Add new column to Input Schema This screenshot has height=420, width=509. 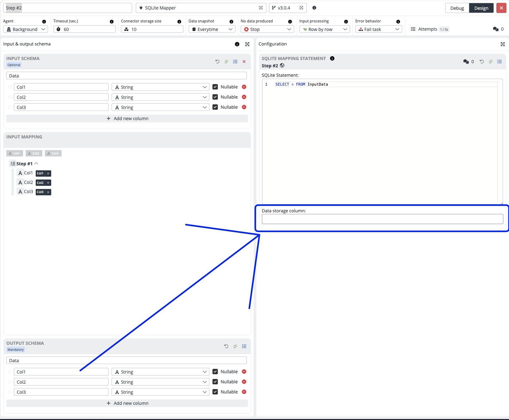(127, 119)
